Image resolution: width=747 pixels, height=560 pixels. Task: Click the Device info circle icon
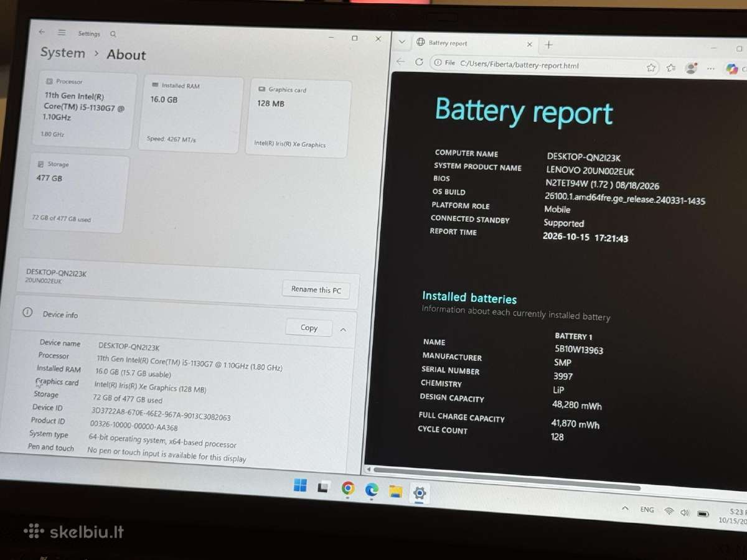point(27,312)
